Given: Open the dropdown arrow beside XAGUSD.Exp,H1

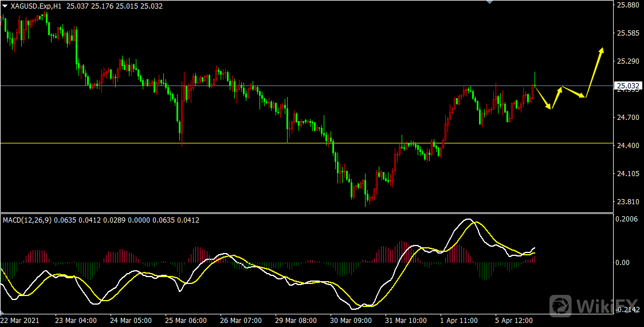Looking at the screenshot, I should point(5,6).
